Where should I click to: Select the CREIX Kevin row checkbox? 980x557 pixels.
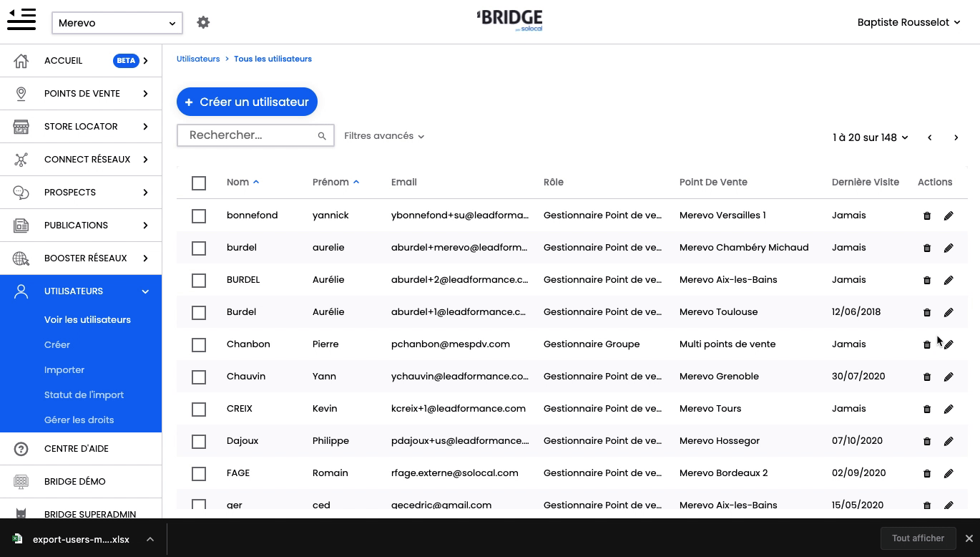pos(199,410)
